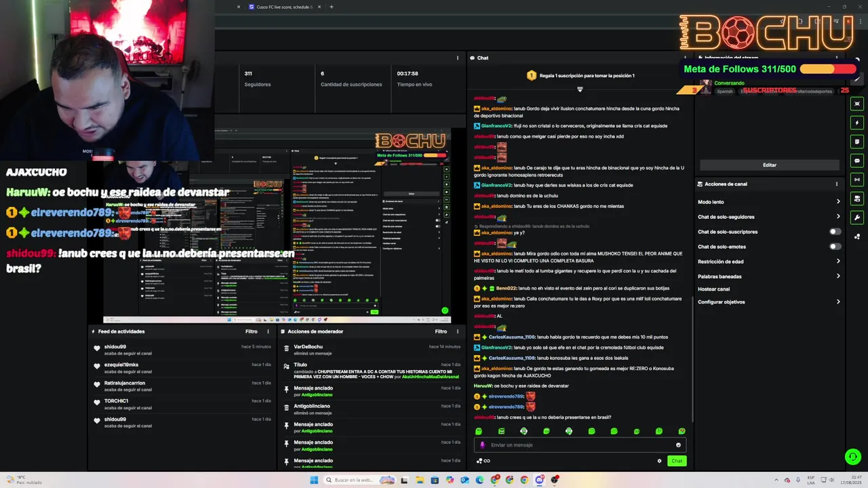Click the purple microphone icon in message box
This screenshot has height=488, width=868.
click(x=482, y=445)
